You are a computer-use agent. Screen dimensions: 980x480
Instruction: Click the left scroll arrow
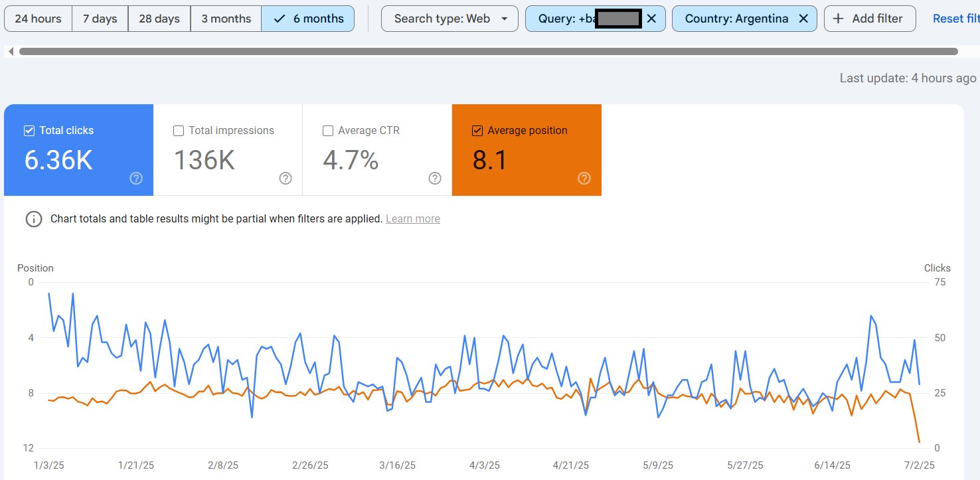(11, 51)
